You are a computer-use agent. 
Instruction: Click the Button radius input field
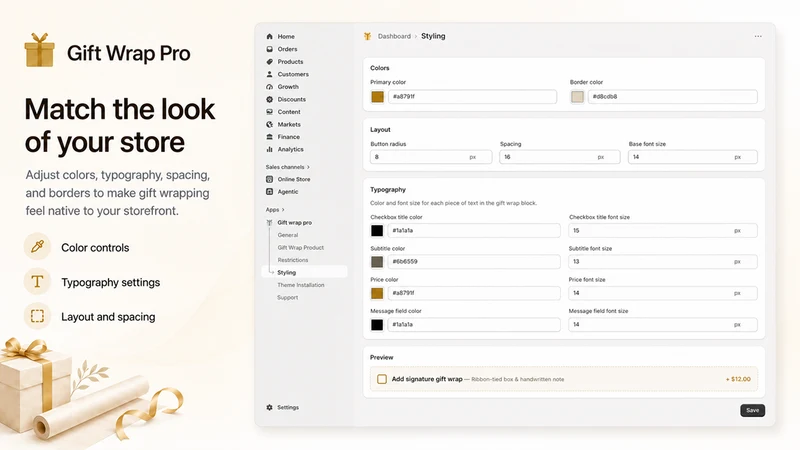coord(431,157)
